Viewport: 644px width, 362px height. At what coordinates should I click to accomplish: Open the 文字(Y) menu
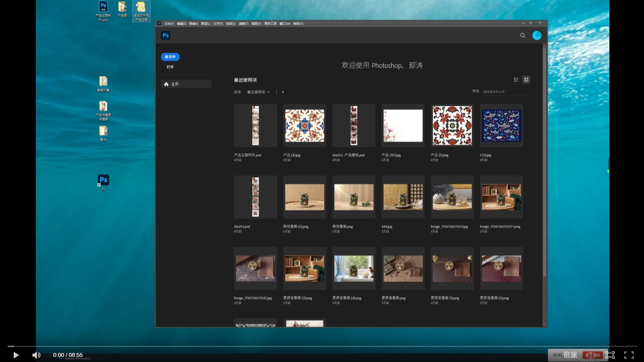pos(218,24)
